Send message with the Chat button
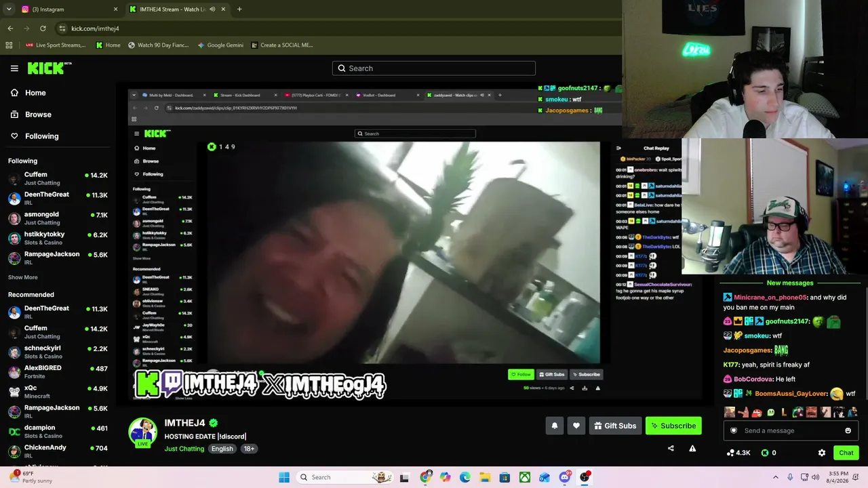 click(846, 453)
